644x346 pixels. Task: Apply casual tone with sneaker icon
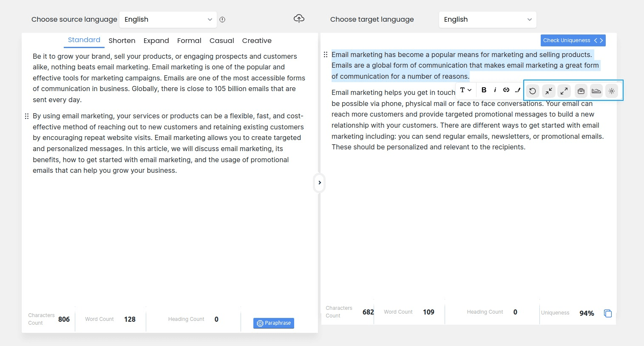tap(596, 91)
